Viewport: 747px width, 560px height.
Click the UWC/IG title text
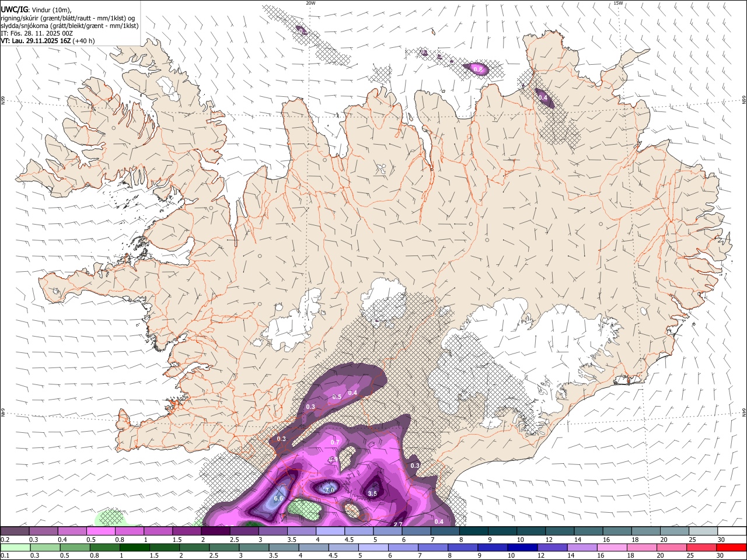click(14, 9)
